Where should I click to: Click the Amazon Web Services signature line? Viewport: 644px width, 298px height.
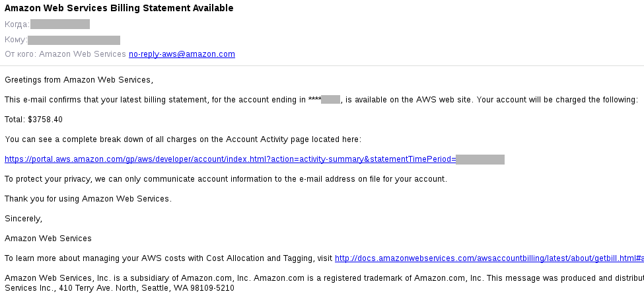coord(48,239)
